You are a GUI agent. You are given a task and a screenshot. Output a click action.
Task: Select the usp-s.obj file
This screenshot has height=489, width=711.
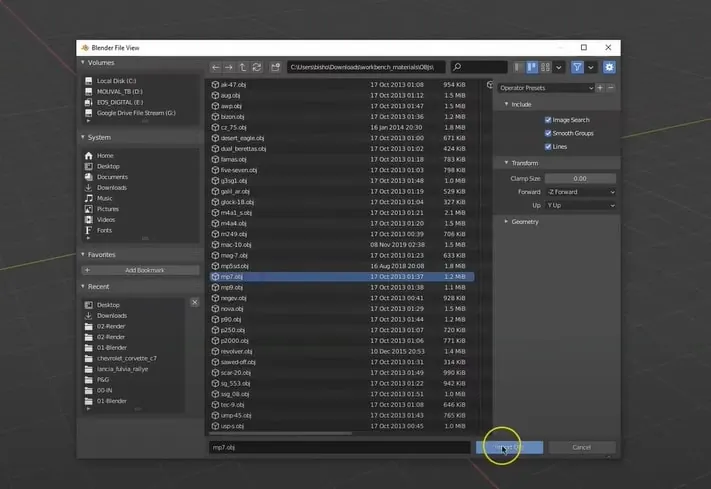click(x=342, y=426)
